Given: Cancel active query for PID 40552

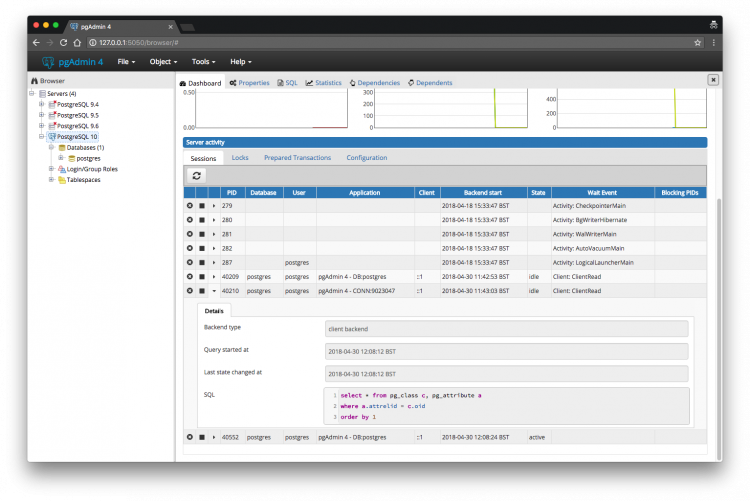Looking at the screenshot, I should [x=201, y=437].
